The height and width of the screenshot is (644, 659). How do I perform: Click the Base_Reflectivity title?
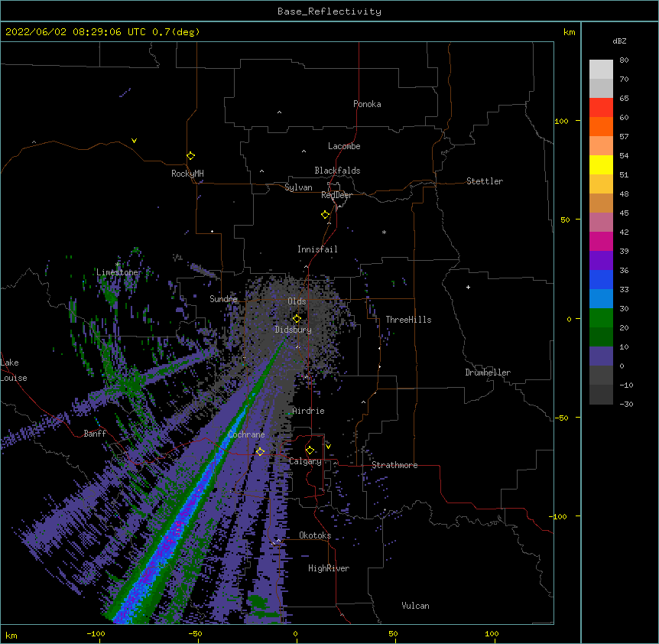click(x=329, y=11)
